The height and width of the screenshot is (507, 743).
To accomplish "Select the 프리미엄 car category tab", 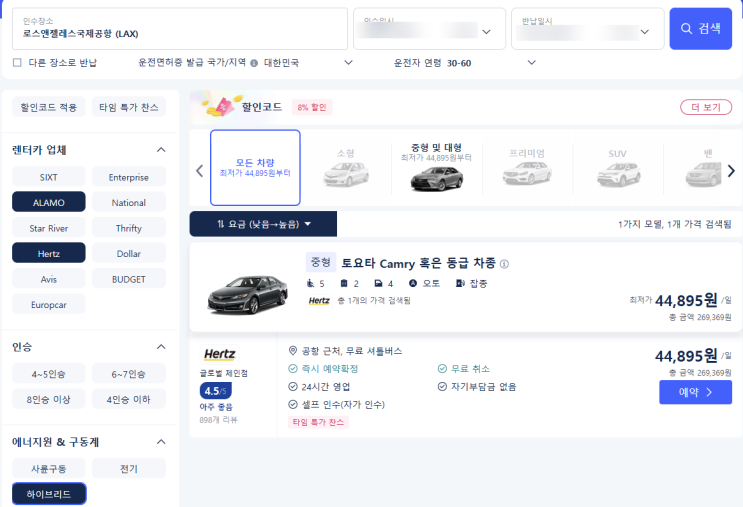I will [x=527, y=168].
